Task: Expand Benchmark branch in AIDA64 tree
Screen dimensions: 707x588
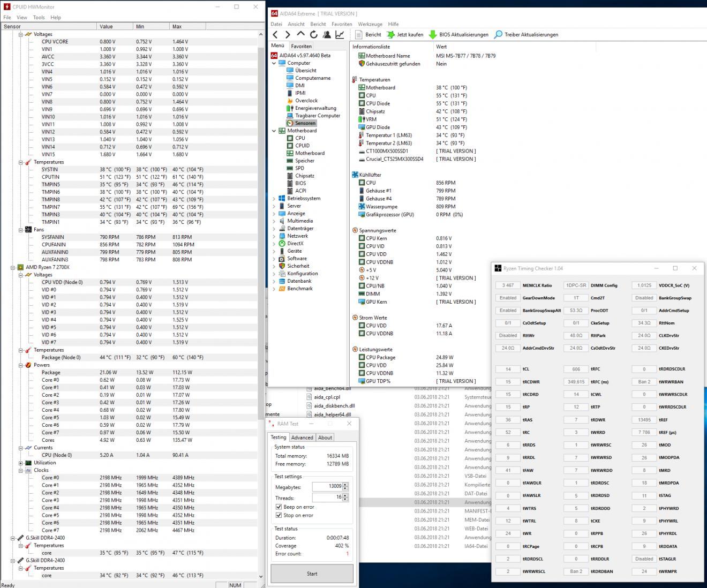Action: click(274, 289)
